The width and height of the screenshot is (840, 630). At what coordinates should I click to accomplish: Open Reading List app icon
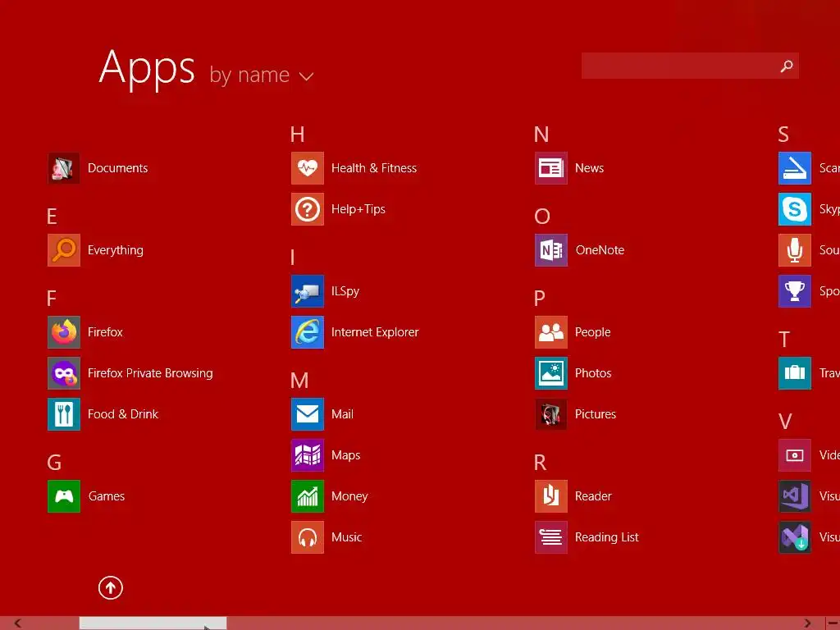(551, 537)
